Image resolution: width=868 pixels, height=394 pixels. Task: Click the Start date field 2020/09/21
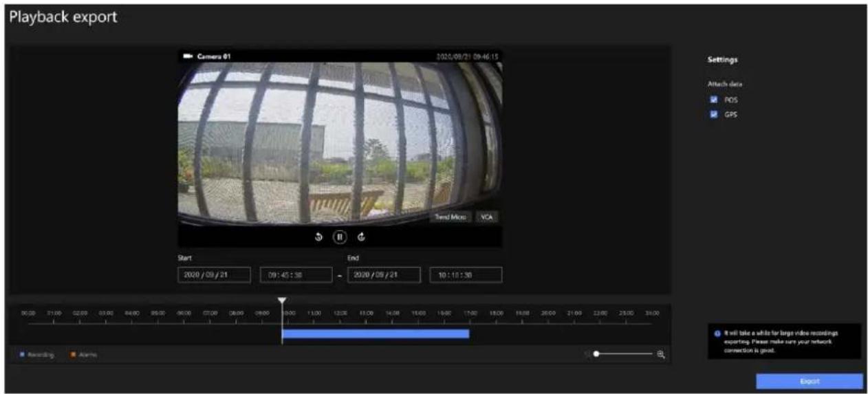tap(214, 274)
